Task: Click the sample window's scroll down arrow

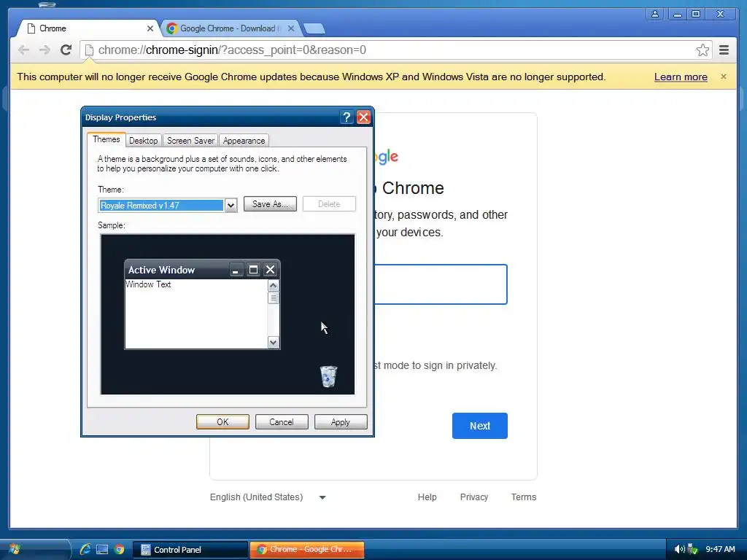Action: (x=273, y=342)
